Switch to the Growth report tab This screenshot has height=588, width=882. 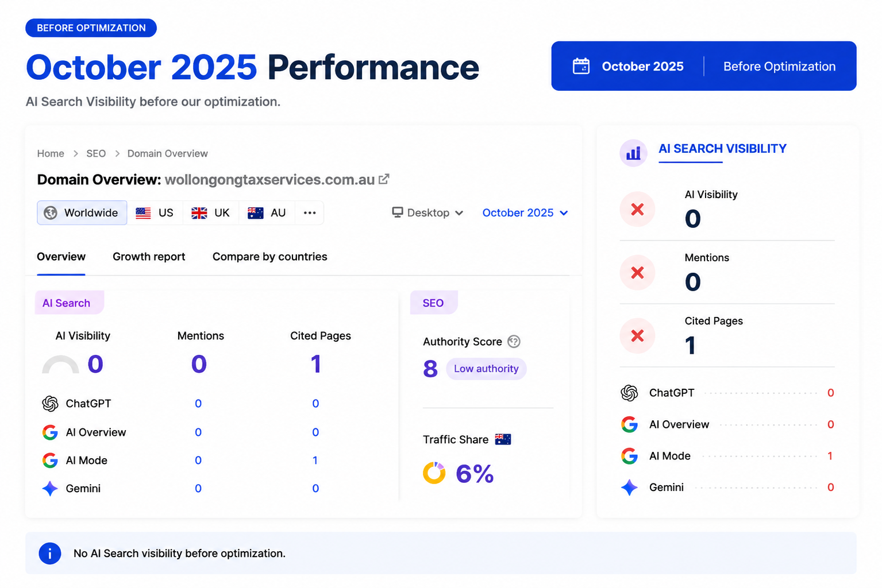point(149,257)
